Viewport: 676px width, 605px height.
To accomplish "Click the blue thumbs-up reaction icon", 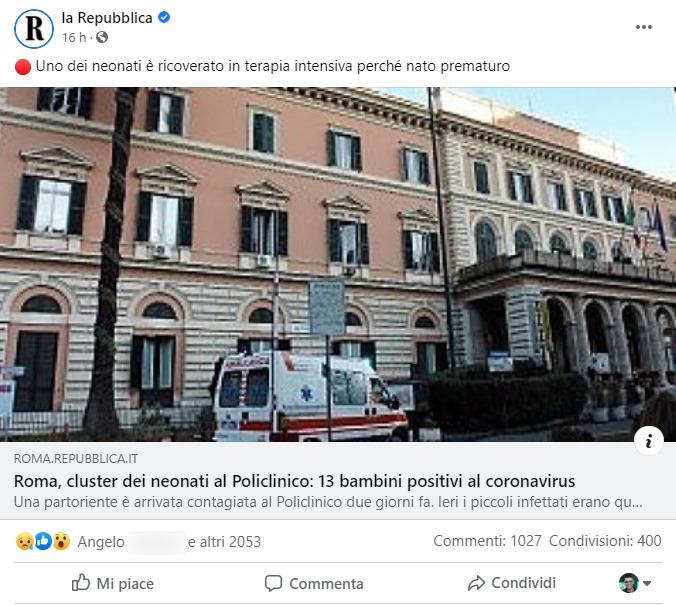I will click(x=43, y=541).
